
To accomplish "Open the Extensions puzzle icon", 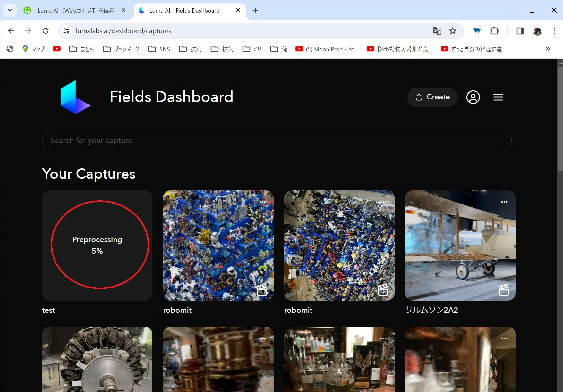I will tap(494, 31).
